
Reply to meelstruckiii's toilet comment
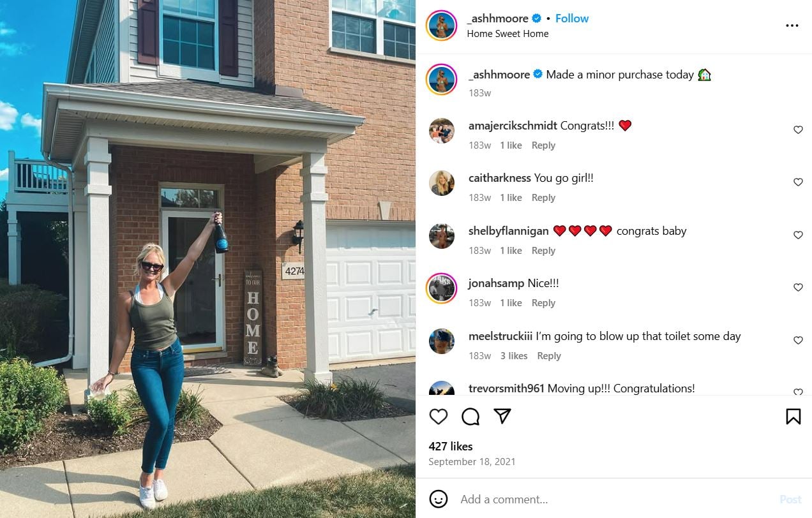click(549, 356)
